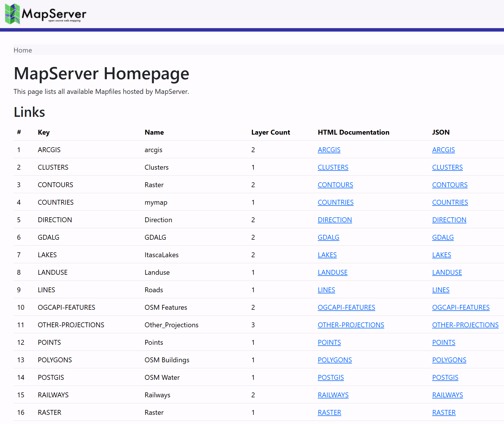The width and height of the screenshot is (504, 424).
Task: Open LANDUSE HTML documentation link
Action: 333,272
